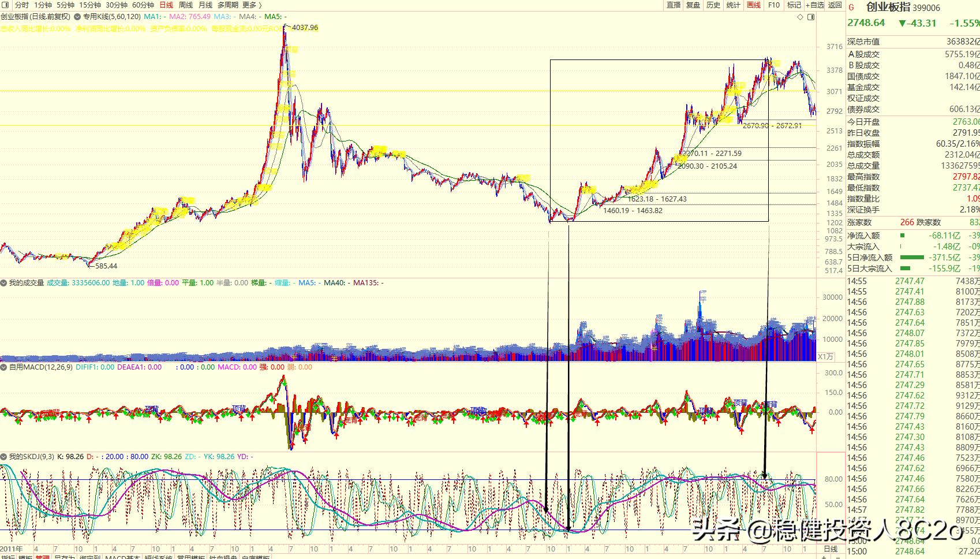Click the 创业板指 399006 quote header
Image resolution: width=980 pixels, height=559 pixels.
(x=903, y=8)
